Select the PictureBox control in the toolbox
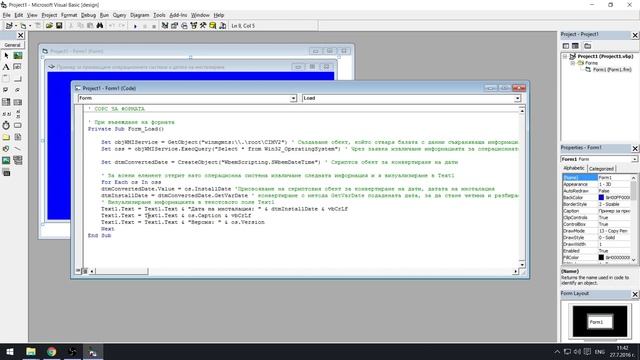Viewport: 640px width, 360px height. (18, 56)
